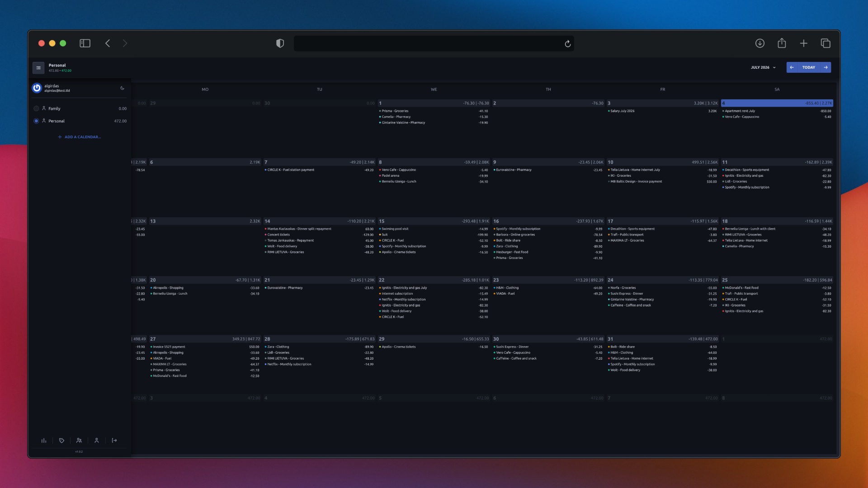Image resolution: width=868 pixels, height=488 pixels.
Task: Open the browser share menu
Action: pyautogui.click(x=782, y=43)
